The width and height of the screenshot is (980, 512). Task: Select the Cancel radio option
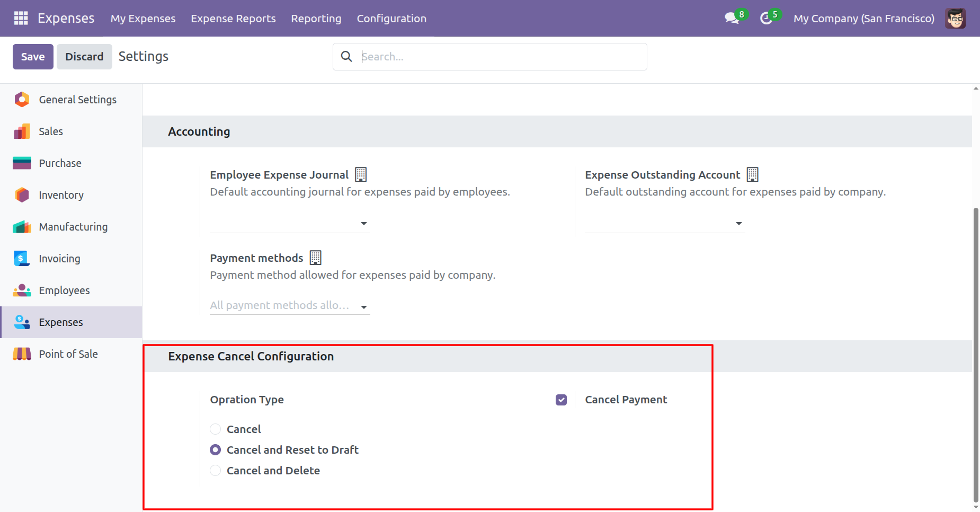pos(215,429)
